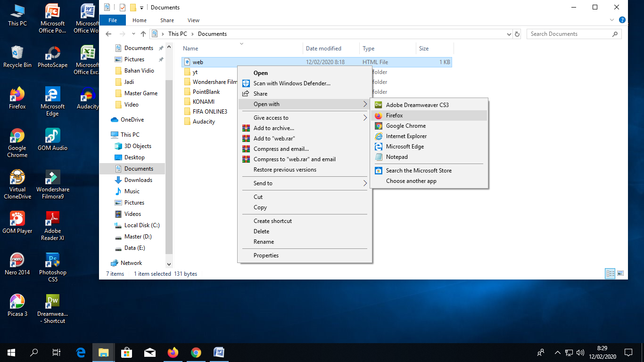Open Google Chrome from the taskbar
This screenshot has height=362, width=644.
(x=196, y=352)
